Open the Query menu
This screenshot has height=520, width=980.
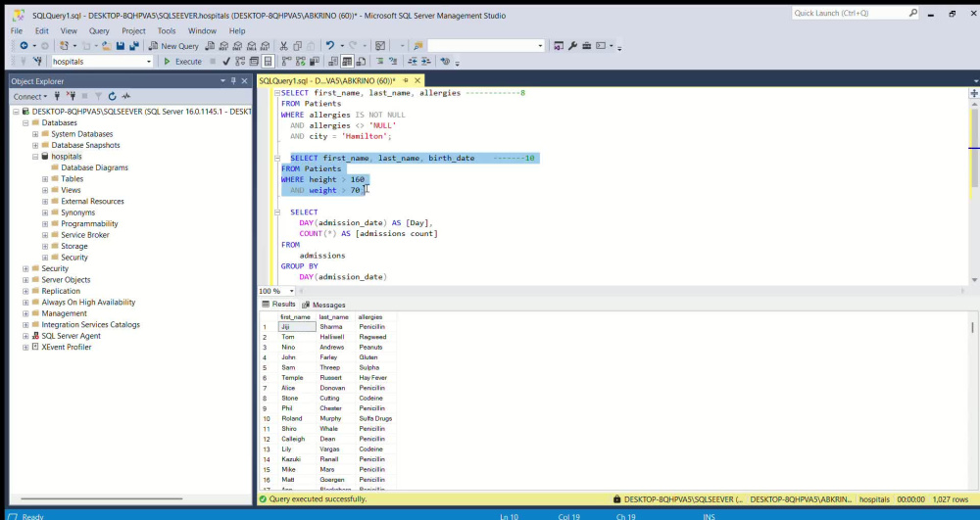tap(99, 30)
